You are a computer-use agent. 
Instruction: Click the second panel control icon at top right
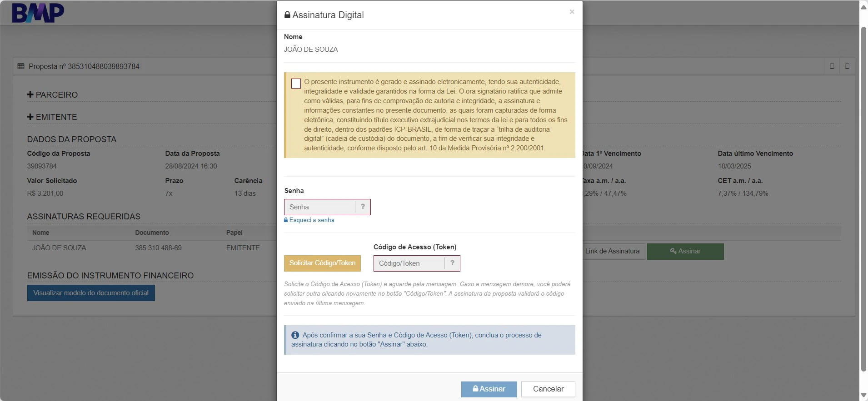click(x=847, y=66)
